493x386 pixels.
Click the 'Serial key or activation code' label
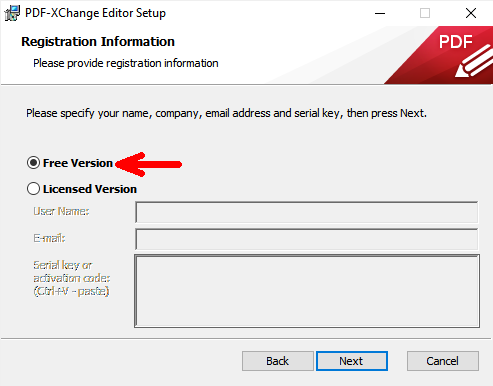tap(72, 278)
